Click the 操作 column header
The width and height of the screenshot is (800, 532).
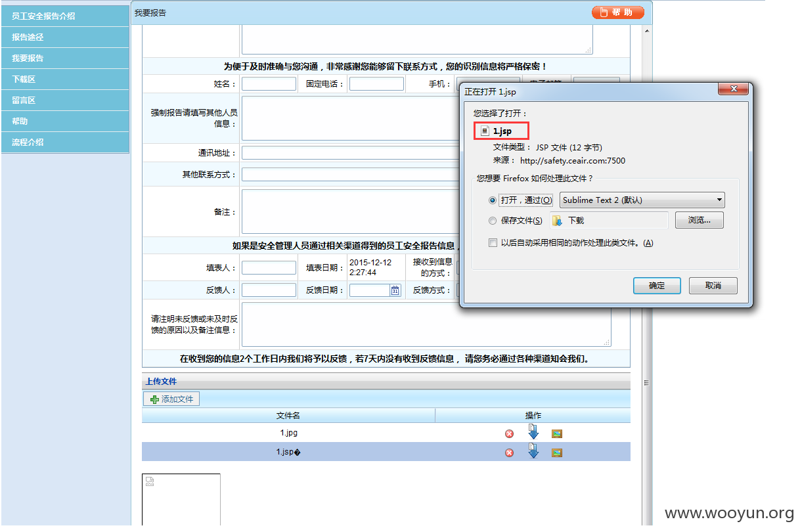pyautogui.click(x=533, y=416)
